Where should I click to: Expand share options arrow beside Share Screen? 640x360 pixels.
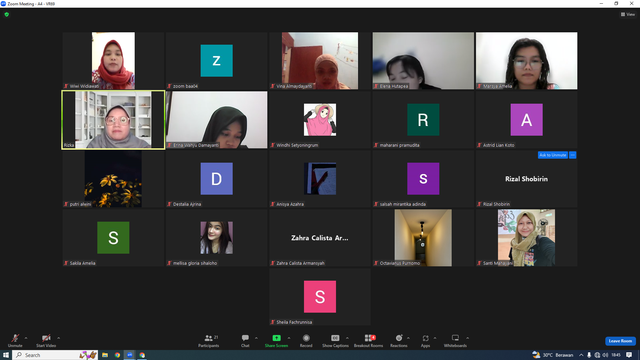(x=289, y=338)
